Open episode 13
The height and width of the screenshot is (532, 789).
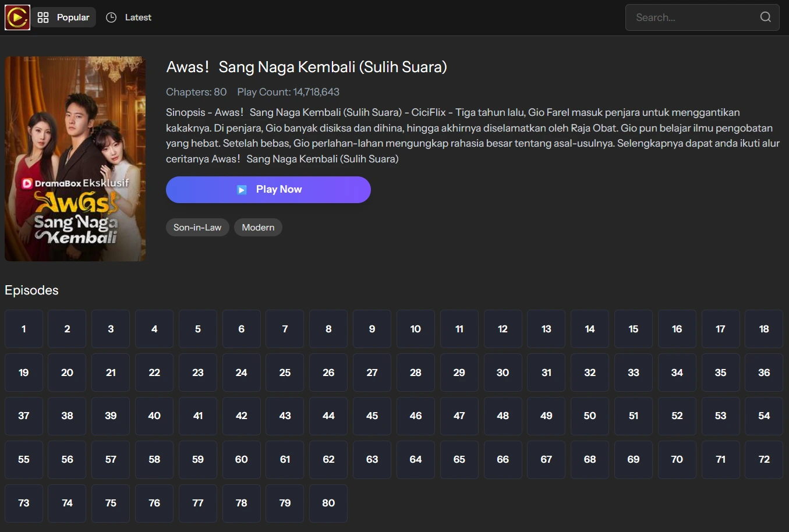point(546,328)
